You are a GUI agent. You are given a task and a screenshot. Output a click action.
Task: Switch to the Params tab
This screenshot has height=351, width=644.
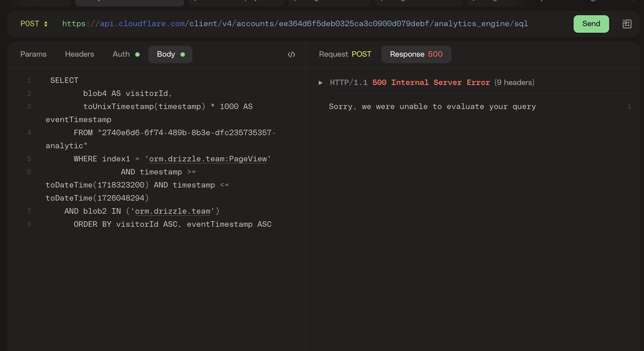pos(33,54)
